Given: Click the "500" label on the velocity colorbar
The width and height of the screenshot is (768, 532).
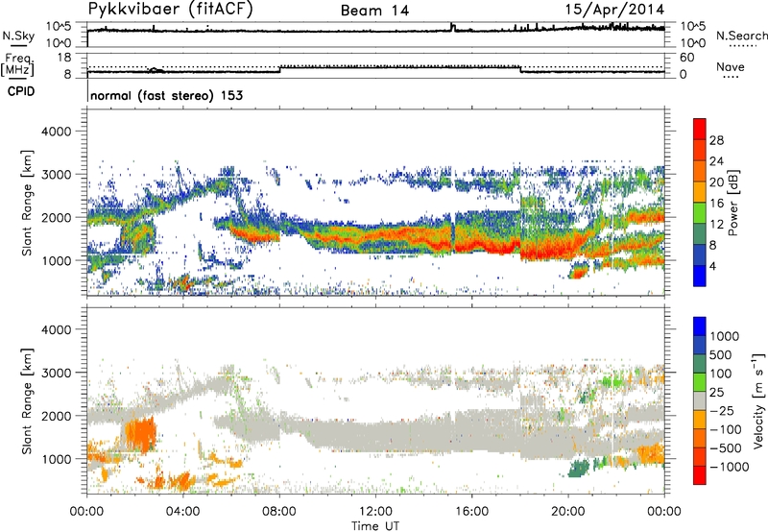Looking at the screenshot, I should (x=721, y=355).
